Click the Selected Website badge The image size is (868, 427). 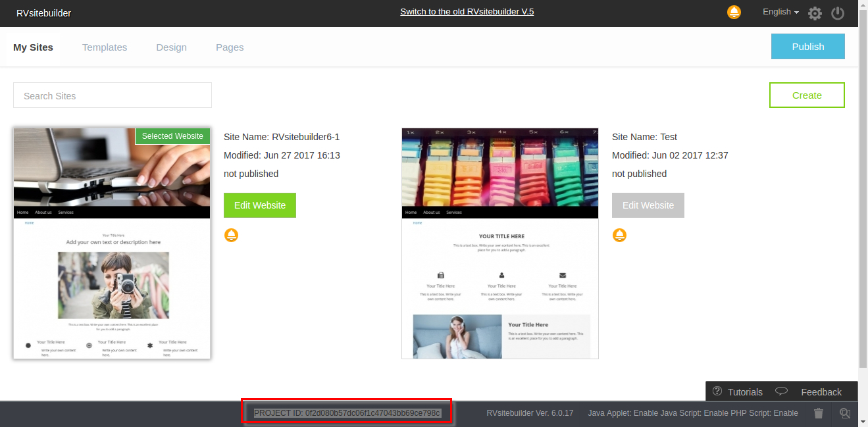[x=172, y=136]
